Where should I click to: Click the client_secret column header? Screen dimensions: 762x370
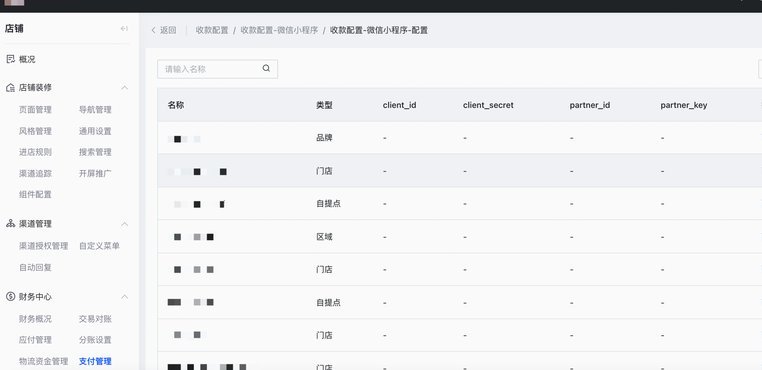[x=488, y=105]
